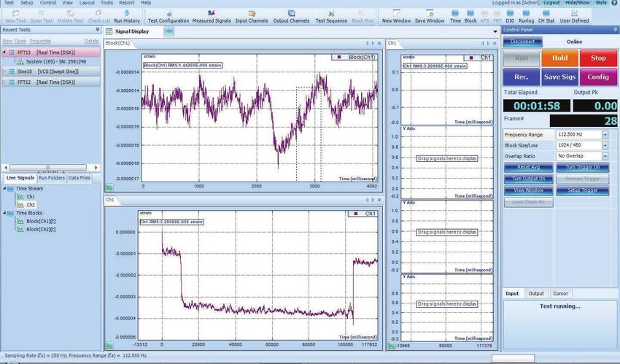Open the Tools menu
This screenshot has width=620, height=364.
[x=106, y=3]
